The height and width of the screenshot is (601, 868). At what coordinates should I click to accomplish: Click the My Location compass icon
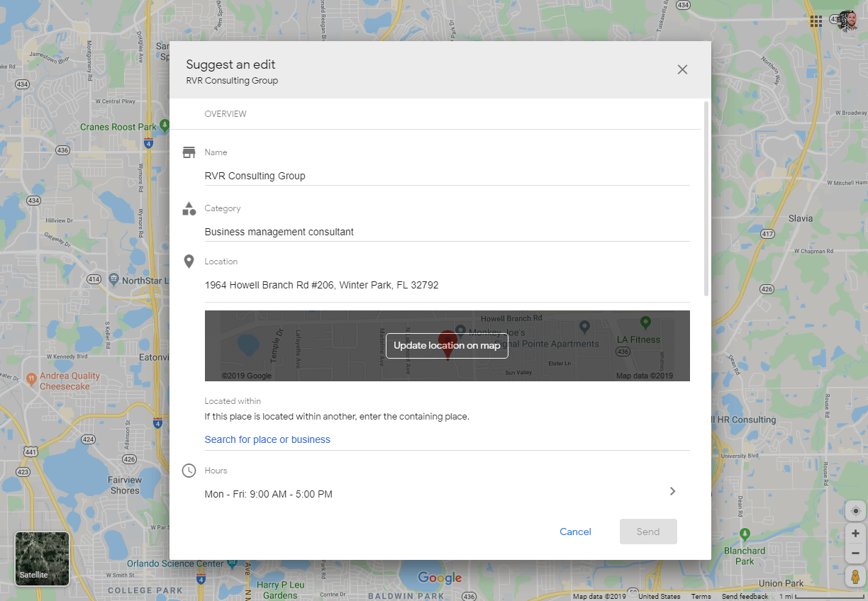855,510
